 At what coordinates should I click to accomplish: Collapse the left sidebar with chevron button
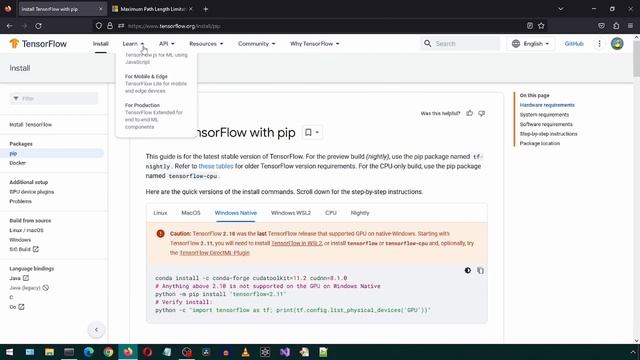point(96,330)
